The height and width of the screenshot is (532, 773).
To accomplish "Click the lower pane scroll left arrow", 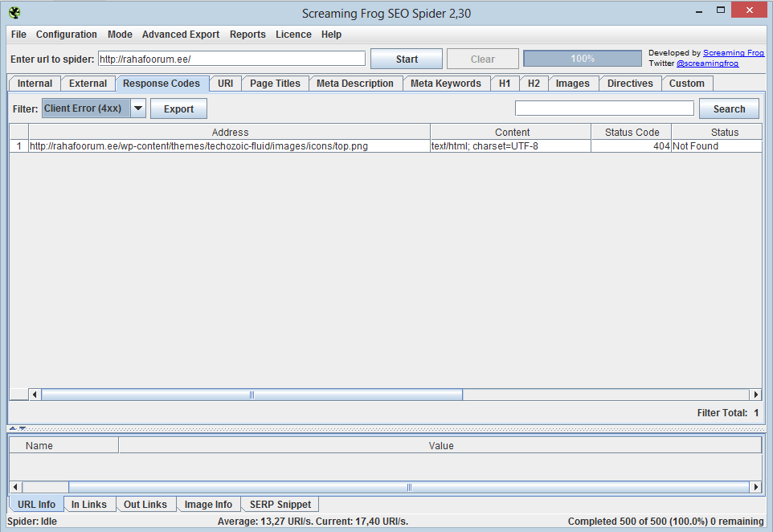I will pos(16,487).
